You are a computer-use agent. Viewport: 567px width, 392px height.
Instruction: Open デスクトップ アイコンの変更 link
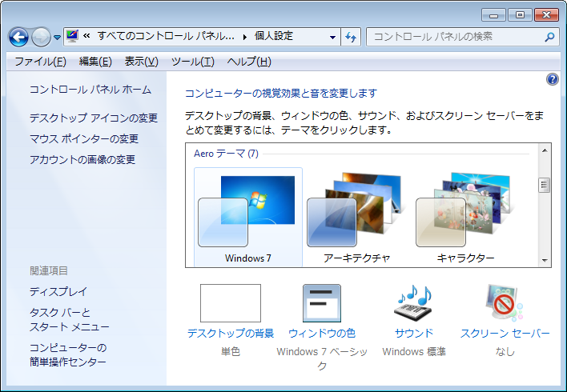coord(94,118)
